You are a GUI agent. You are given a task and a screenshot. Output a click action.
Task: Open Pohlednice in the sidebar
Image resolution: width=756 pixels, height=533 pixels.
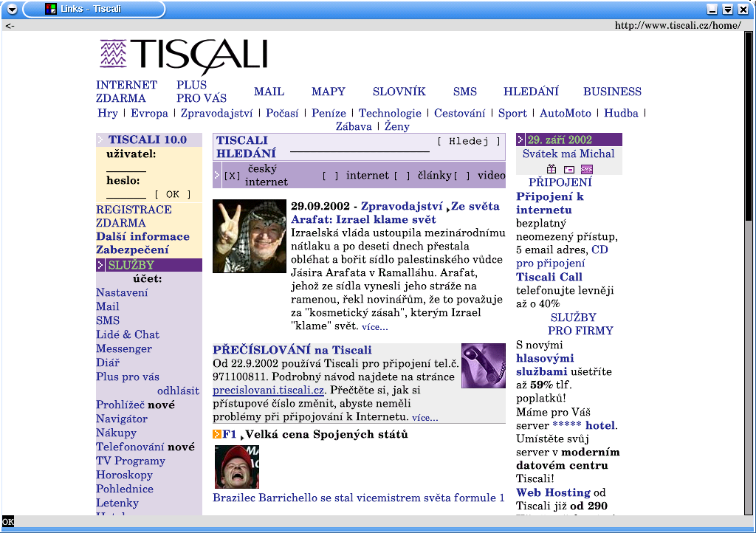(x=125, y=489)
